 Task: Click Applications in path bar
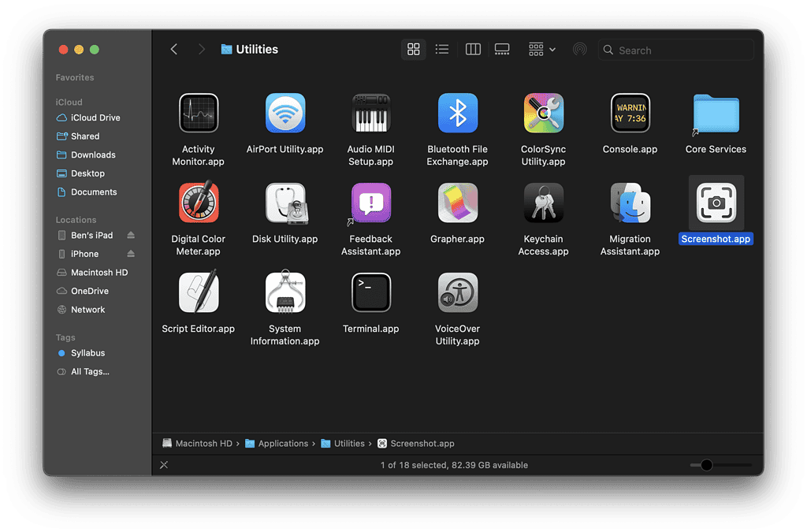point(277,443)
